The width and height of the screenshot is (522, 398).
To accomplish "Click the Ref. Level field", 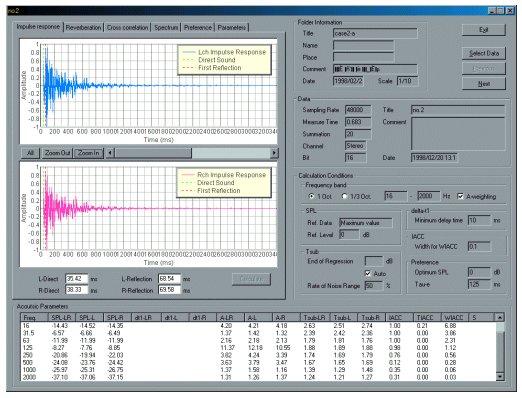I will (349, 235).
